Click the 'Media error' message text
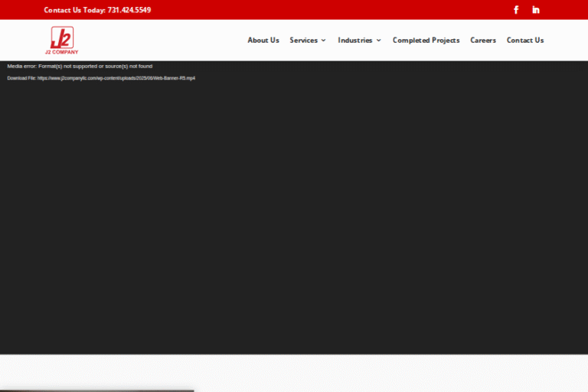588x392 pixels. (x=80, y=66)
